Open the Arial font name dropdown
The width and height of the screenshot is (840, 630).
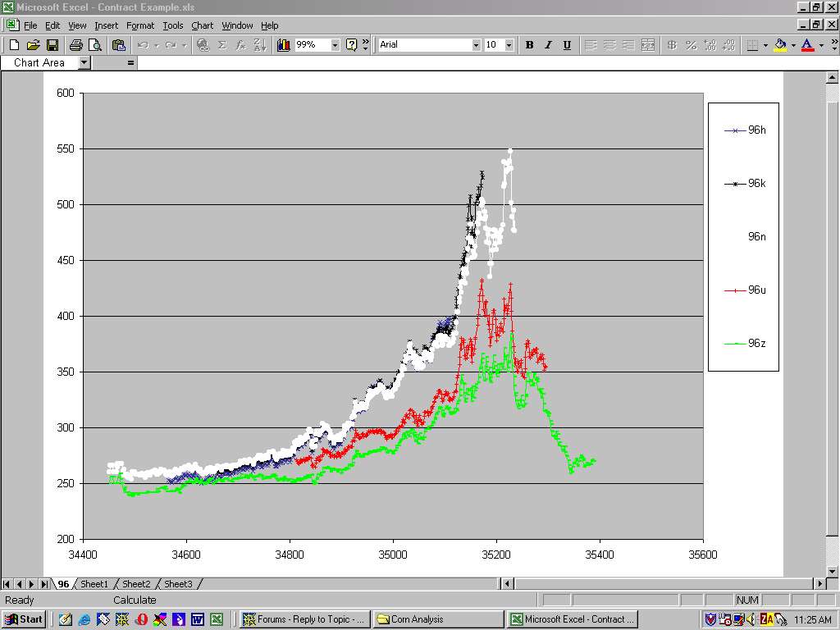tap(476, 45)
